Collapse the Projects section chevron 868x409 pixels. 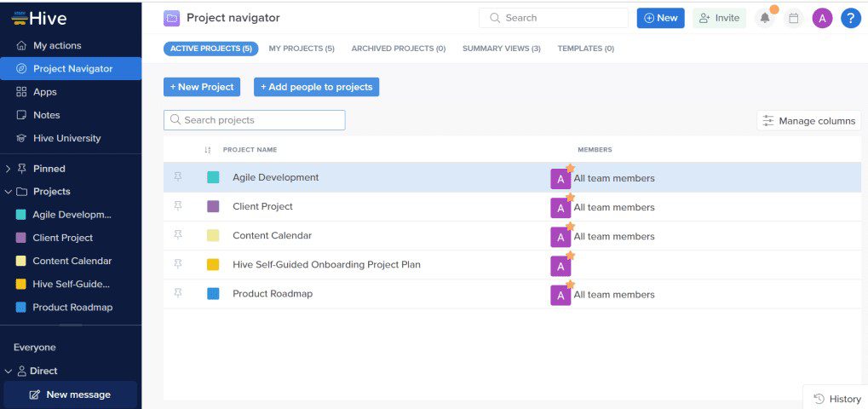[8, 192]
